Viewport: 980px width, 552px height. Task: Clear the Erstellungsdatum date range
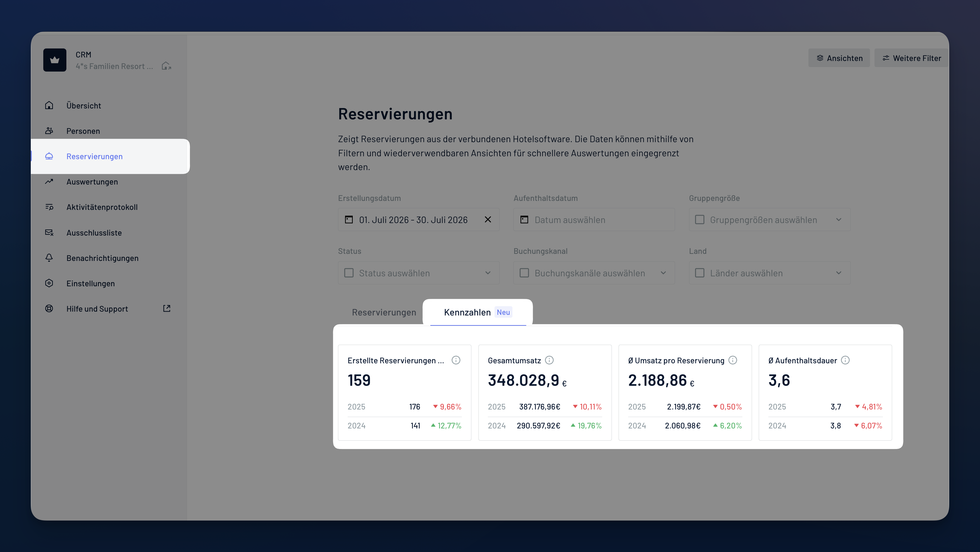pos(488,220)
